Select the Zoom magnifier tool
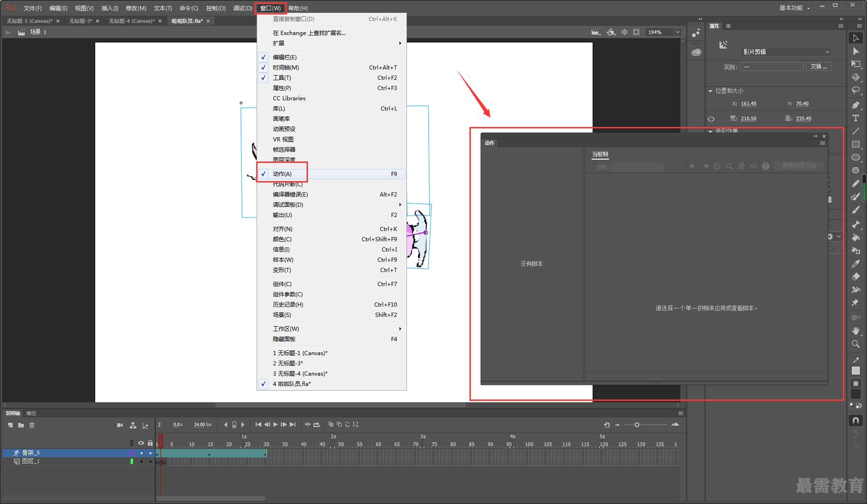The height and width of the screenshot is (504, 867). pyautogui.click(x=856, y=344)
